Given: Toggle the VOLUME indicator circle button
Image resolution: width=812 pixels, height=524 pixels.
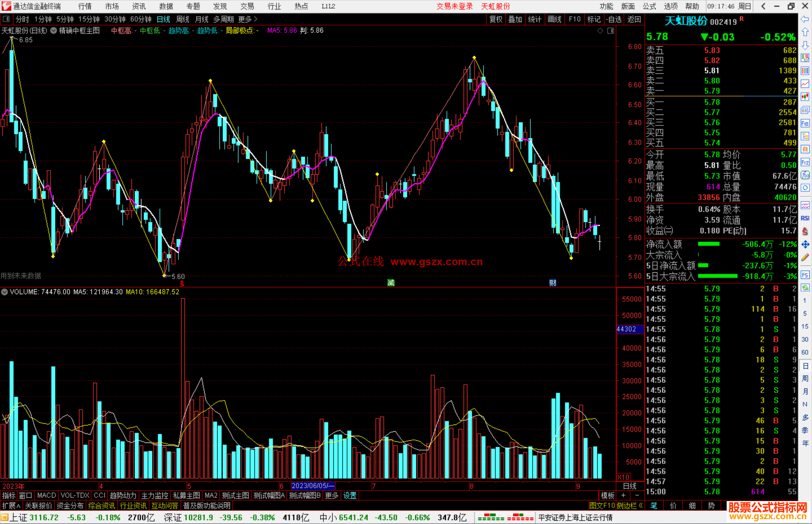Looking at the screenshot, I should (5, 292).
